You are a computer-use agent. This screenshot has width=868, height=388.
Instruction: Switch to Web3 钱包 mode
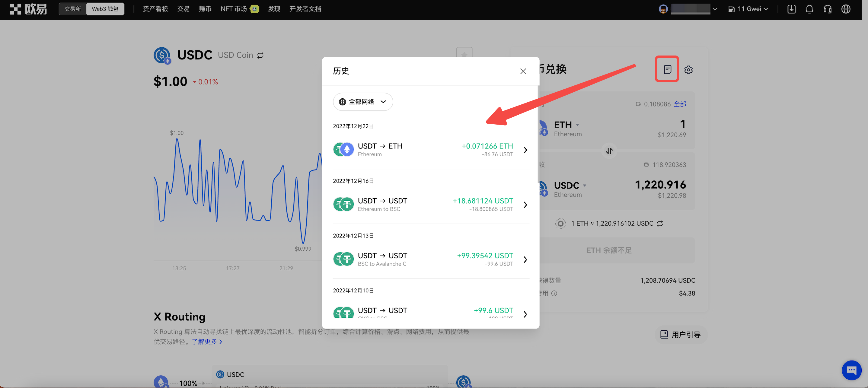(x=105, y=9)
